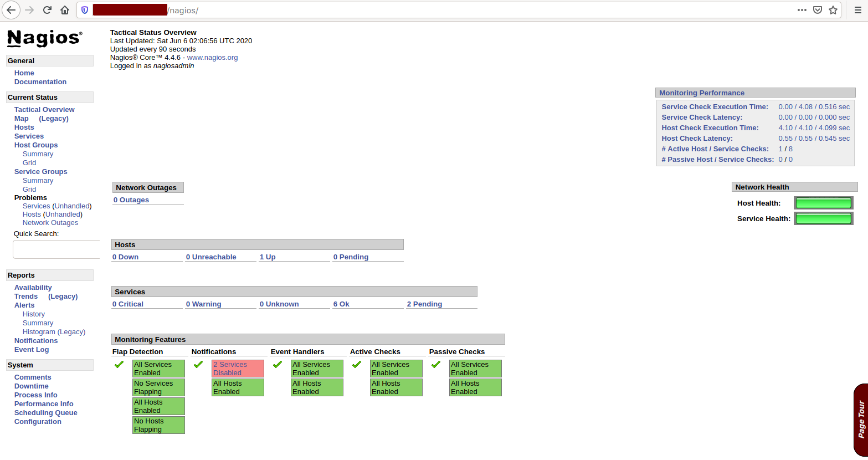The width and height of the screenshot is (868, 460).
Task: Select Tactical Overview in the sidebar
Action: tap(44, 110)
